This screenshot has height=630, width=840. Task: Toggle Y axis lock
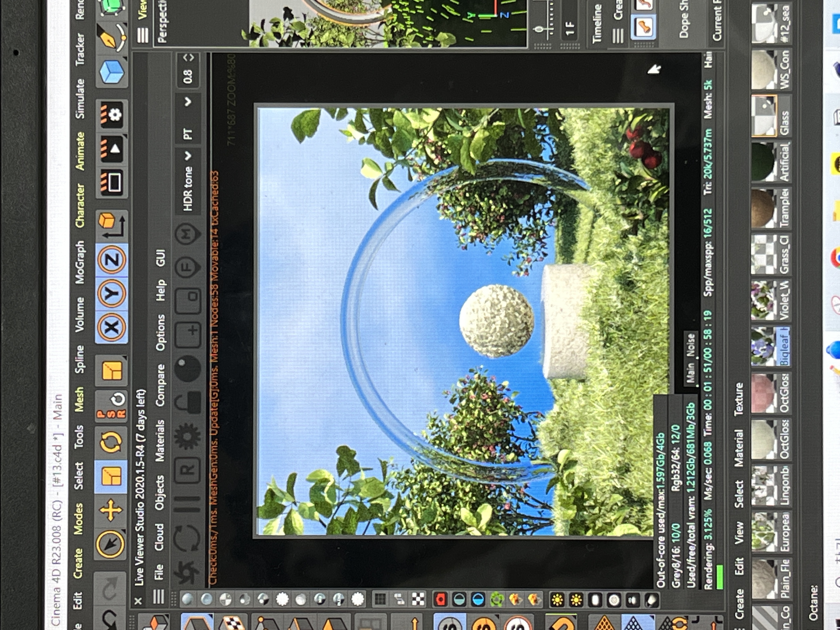click(x=111, y=294)
